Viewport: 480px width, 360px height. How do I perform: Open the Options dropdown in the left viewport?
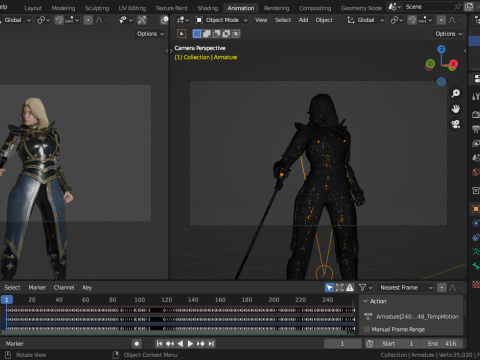(x=150, y=34)
